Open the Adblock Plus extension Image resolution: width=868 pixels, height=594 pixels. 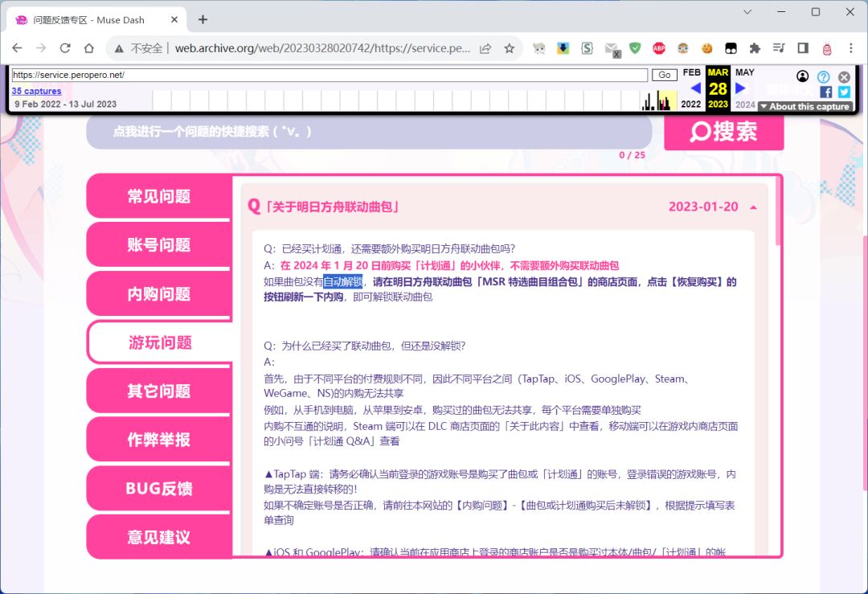pos(659,48)
